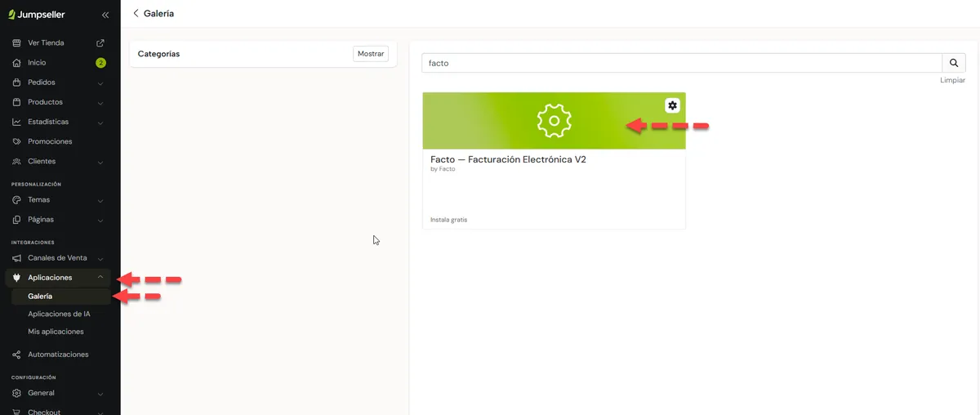The height and width of the screenshot is (415, 980).
Task: Click the Mostrar button for Categorías
Action: coord(371,54)
